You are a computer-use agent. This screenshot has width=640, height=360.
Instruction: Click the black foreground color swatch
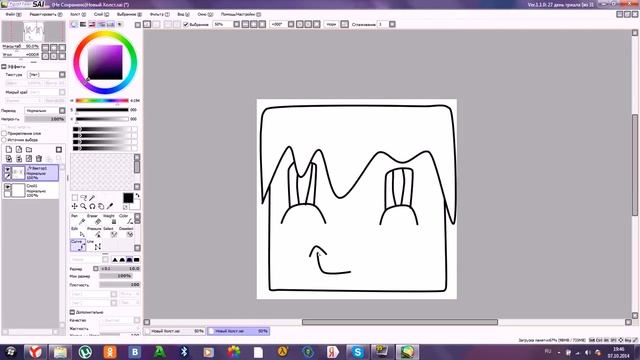coord(128,198)
